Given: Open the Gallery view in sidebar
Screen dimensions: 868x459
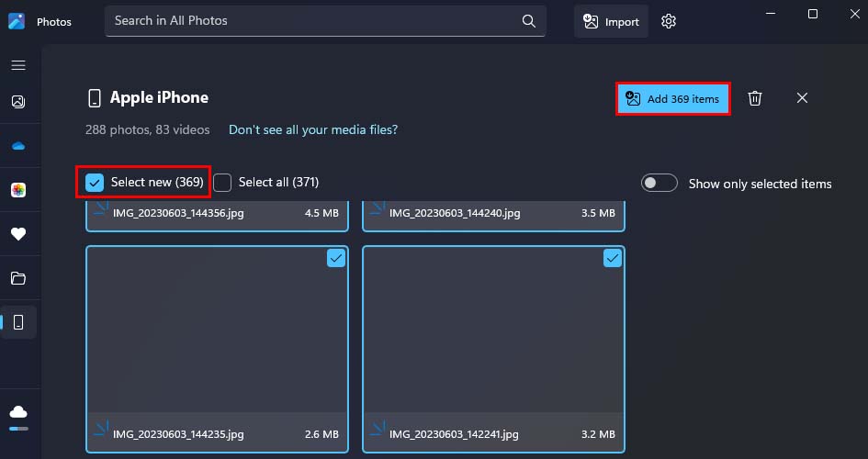Looking at the screenshot, I should (x=18, y=103).
